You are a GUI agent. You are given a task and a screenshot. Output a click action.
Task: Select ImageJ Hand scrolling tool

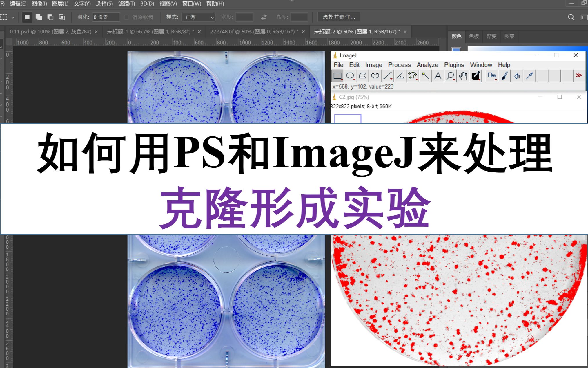click(463, 76)
